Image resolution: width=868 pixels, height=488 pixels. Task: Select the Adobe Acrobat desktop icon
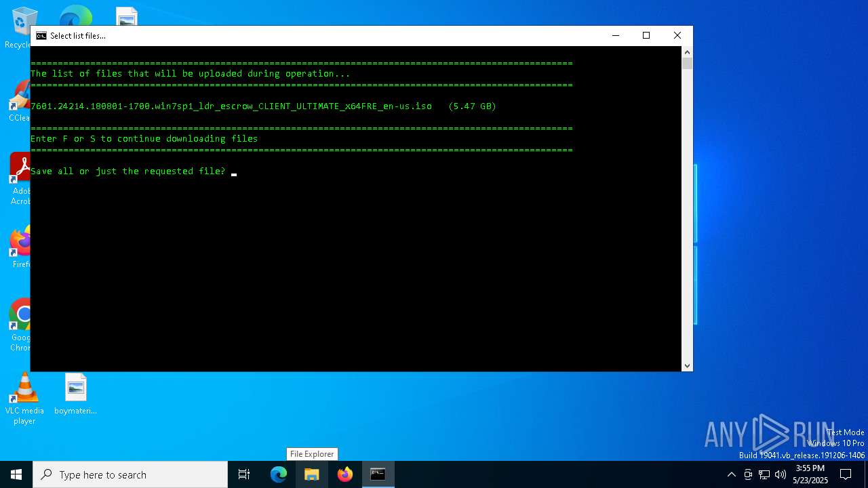point(20,179)
